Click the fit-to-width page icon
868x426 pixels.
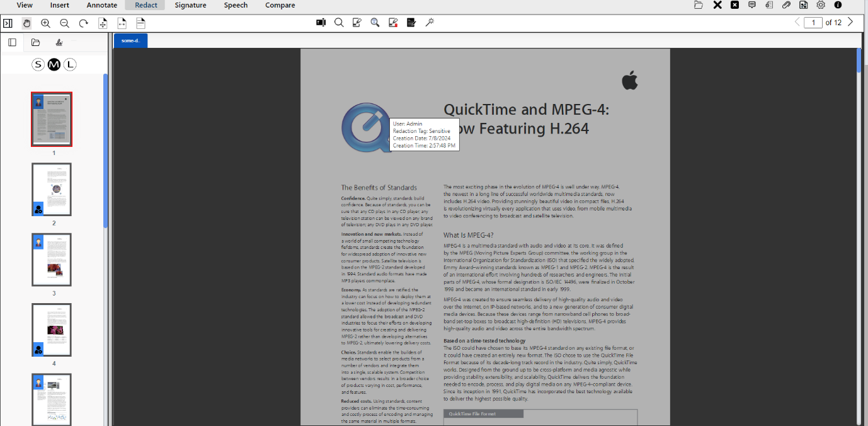tap(122, 23)
